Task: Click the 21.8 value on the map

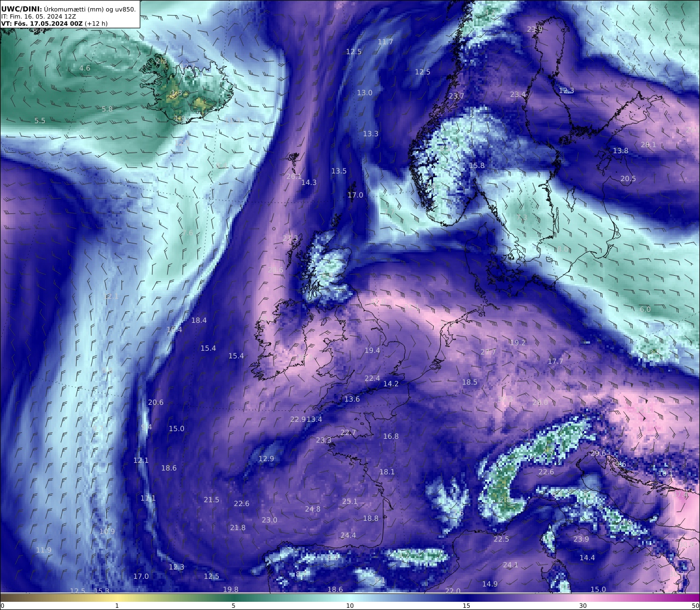Action: (x=238, y=528)
